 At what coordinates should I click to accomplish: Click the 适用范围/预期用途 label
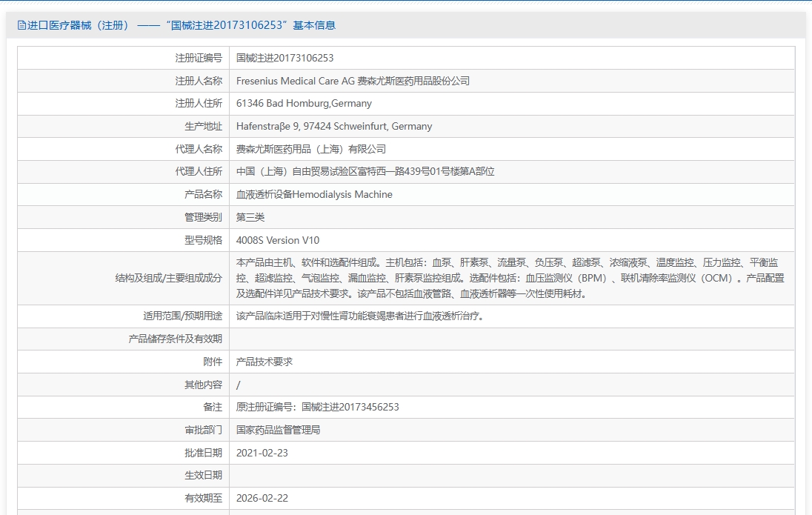(182, 316)
